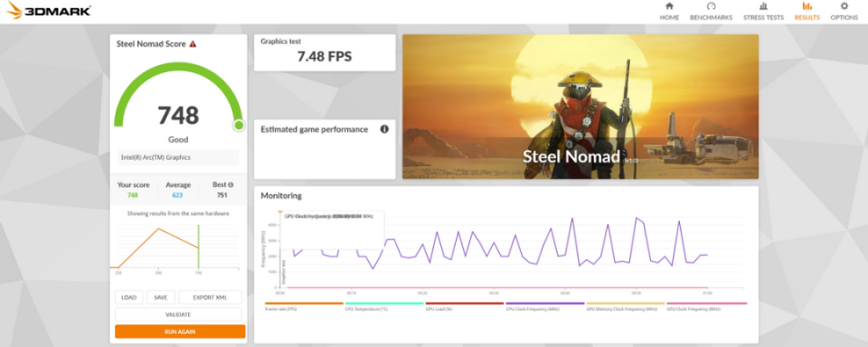Toggle the Frame rate (FPS) legend

(x=304, y=306)
